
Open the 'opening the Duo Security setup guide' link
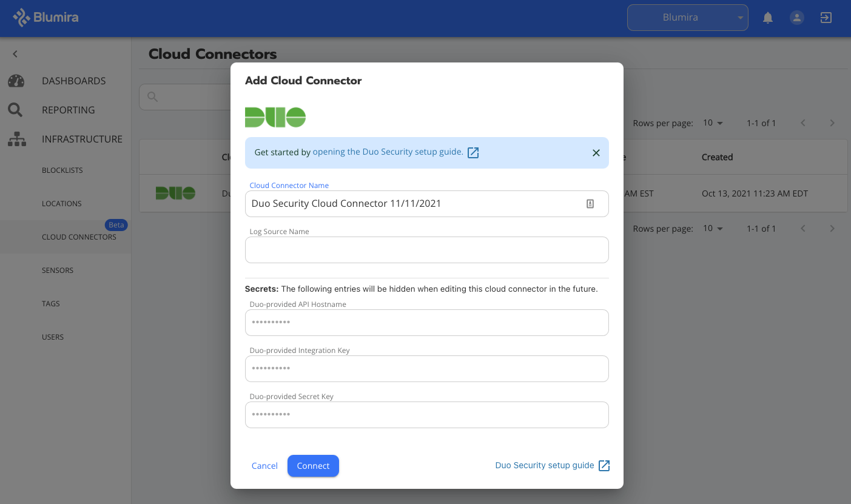pyautogui.click(x=388, y=152)
